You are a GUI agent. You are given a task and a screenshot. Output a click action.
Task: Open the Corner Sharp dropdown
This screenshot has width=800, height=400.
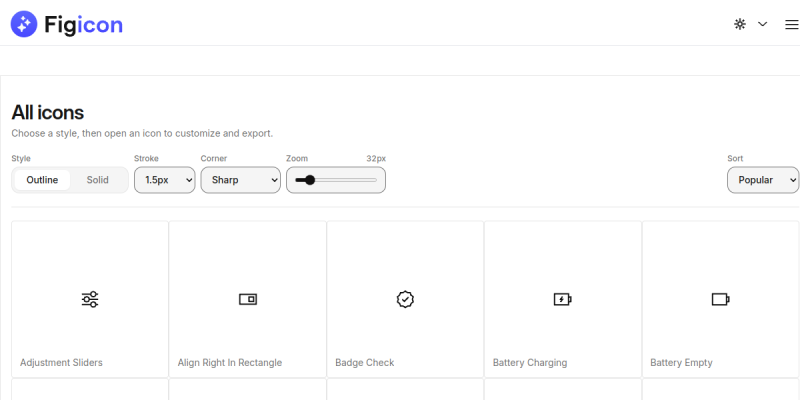(240, 180)
